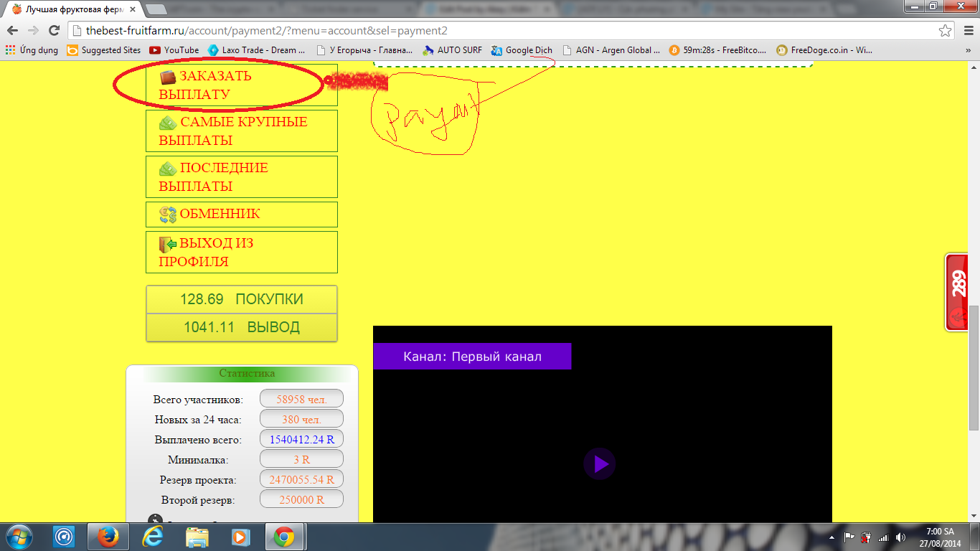Open the FreeDoge.co.in bookmark
The height and width of the screenshot is (551, 980).
[825, 50]
